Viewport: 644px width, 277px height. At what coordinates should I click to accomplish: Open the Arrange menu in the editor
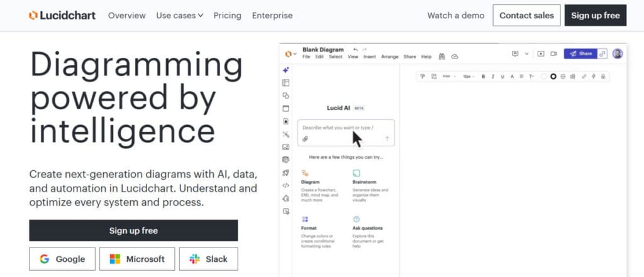[389, 57]
